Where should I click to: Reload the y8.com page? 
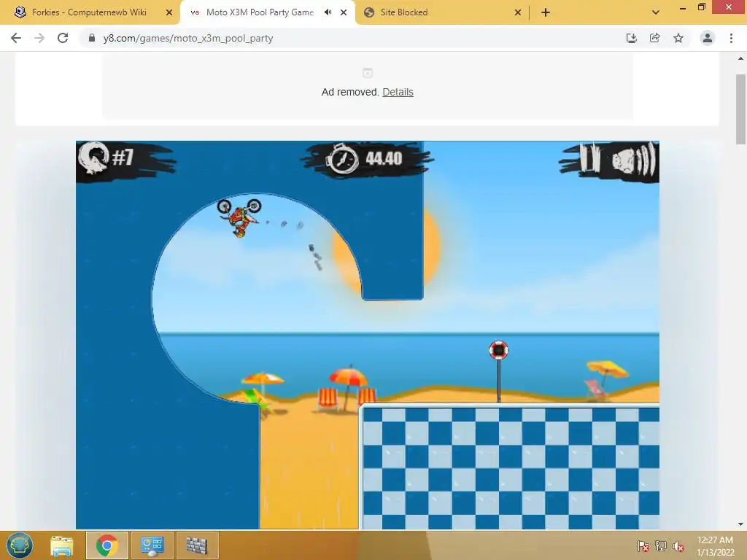pyautogui.click(x=63, y=38)
